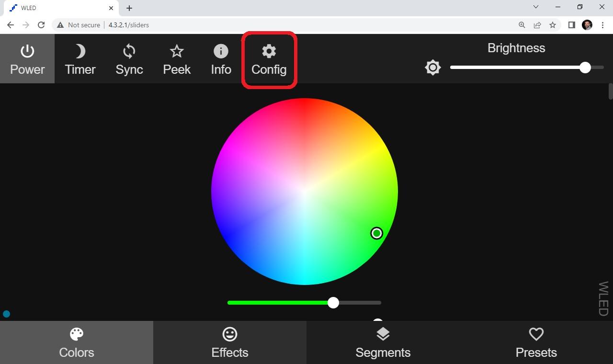This screenshot has height=364, width=613.
Task: Click the green value slider below the color wheel
Action: click(x=305, y=303)
